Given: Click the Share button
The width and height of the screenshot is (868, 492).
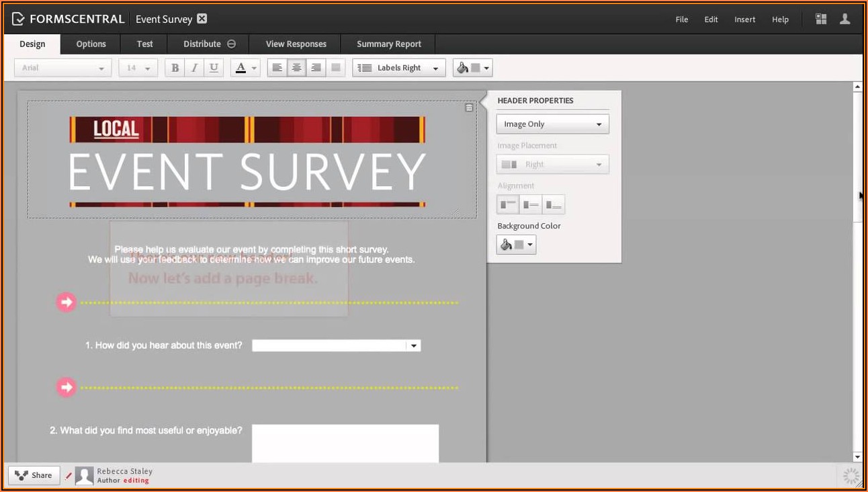Looking at the screenshot, I should [x=34, y=475].
